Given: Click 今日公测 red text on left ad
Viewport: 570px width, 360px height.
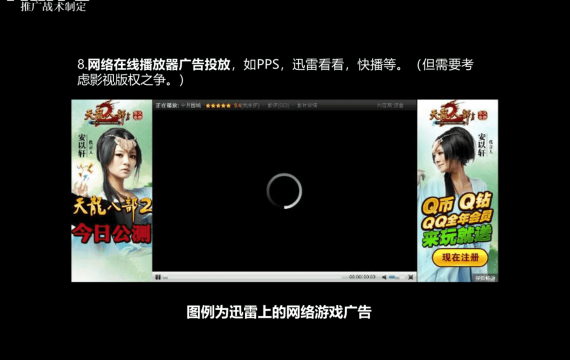Looking at the screenshot, I should pos(112,233).
